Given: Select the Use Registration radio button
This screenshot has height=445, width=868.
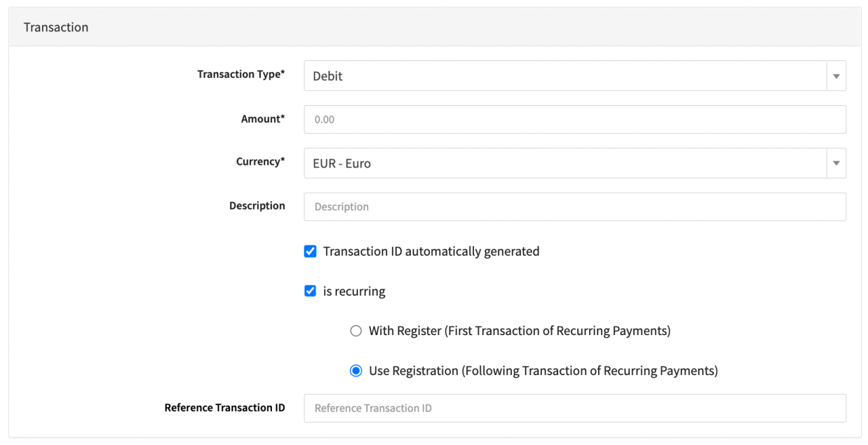Looking at the screenshot, I should pyautogui.click(x=356, y=371).
